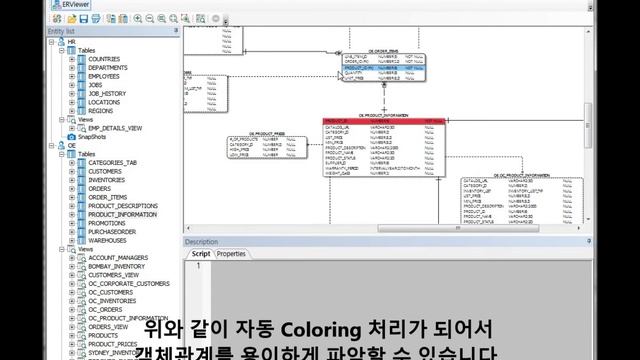Click the ACCOUNT_MANAGERS view icon
Screen dimensions: 640x360
click(x=82, y=258)
